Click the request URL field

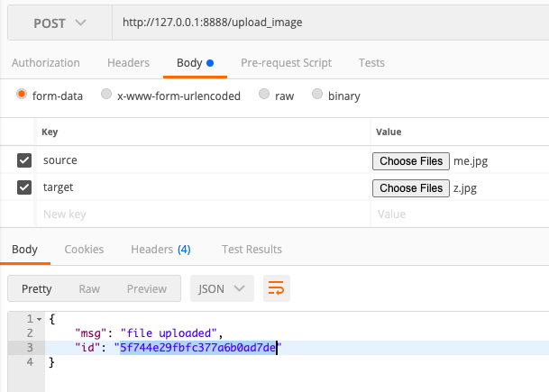click(x=325, y=22)
